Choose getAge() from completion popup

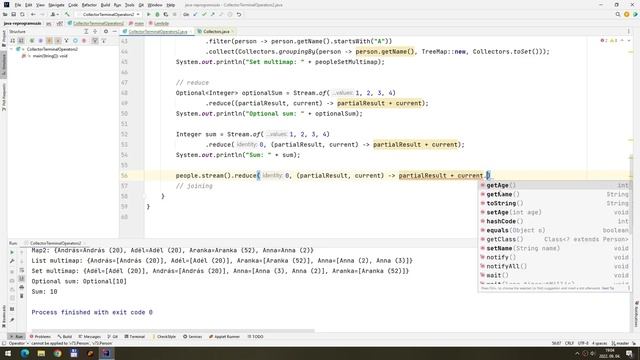(x=555, y=185)
